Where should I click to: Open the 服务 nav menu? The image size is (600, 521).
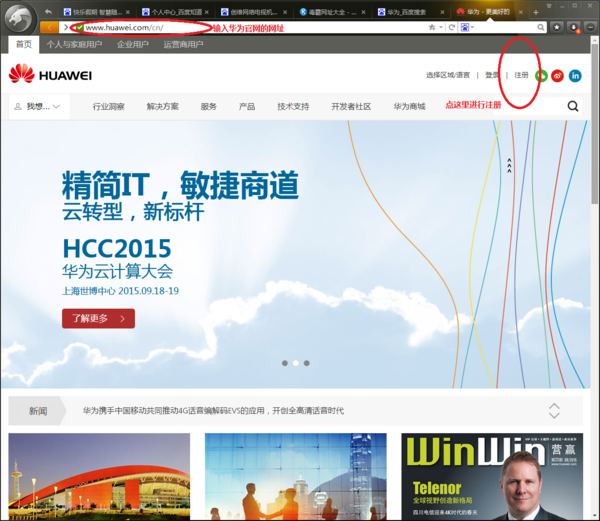(x=209, y=106)
